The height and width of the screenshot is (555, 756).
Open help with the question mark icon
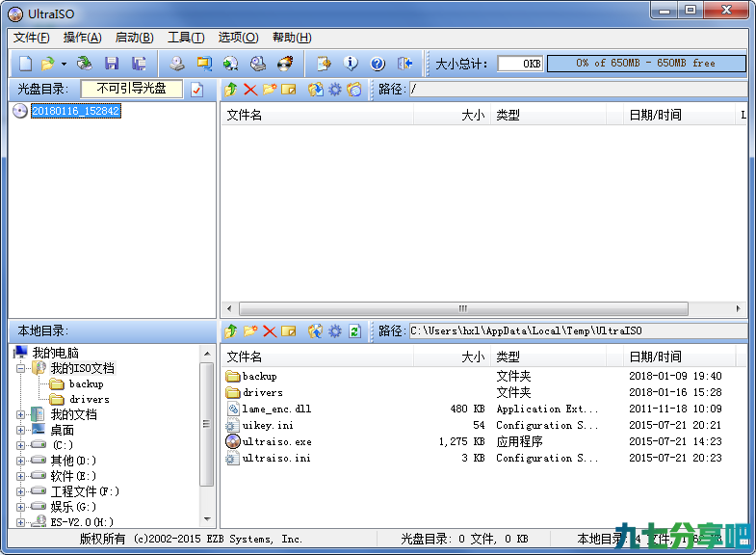378,64
